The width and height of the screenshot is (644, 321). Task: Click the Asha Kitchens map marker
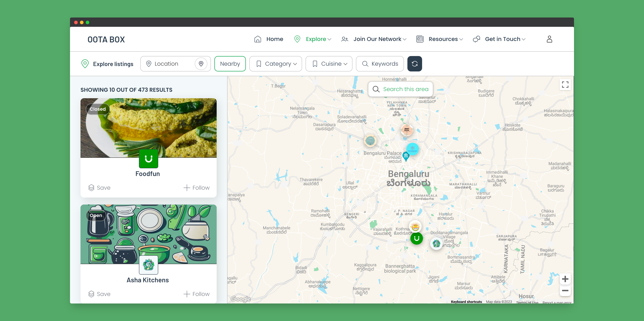[436, 243]
